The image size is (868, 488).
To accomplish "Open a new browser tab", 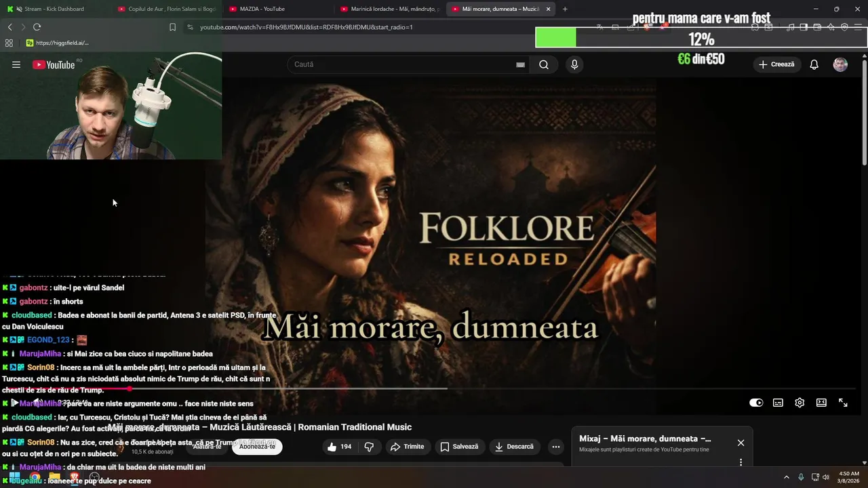I will click(x=565, y=9).
